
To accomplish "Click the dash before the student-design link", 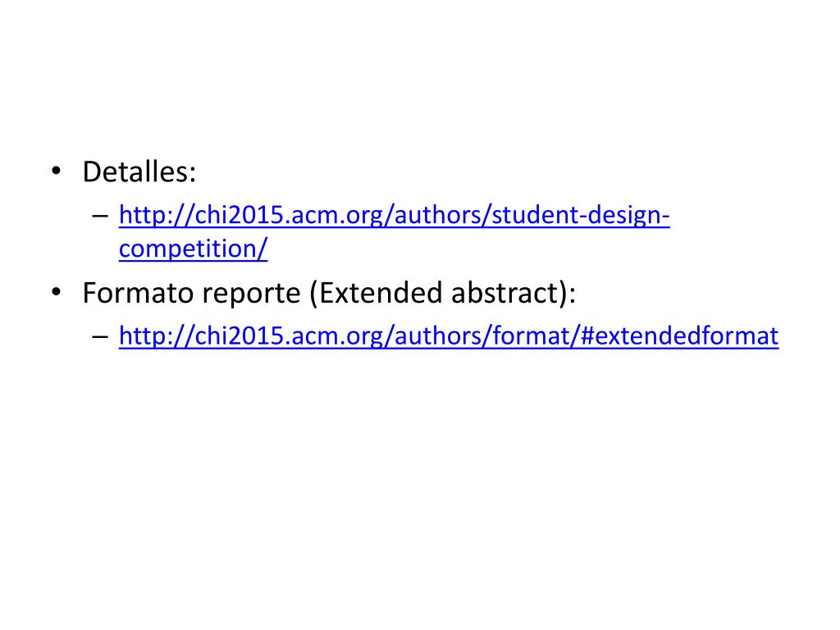I will tap(100, 216).
